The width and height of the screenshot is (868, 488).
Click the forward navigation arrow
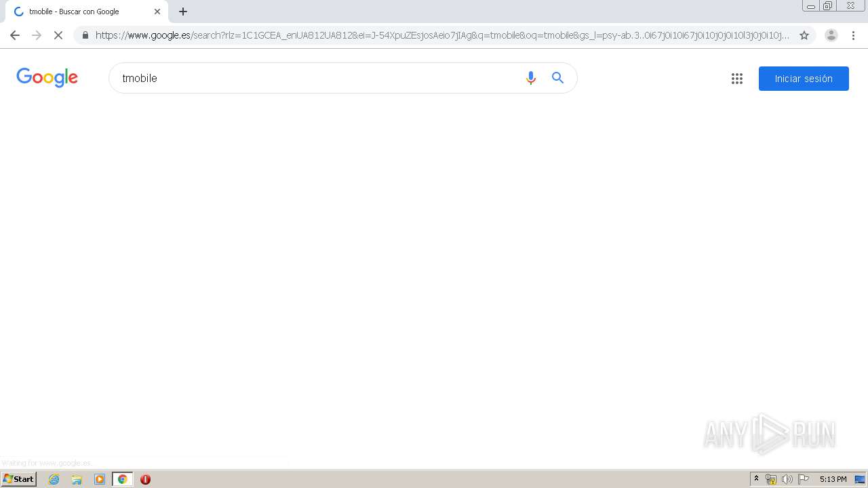tap(37, 35)
